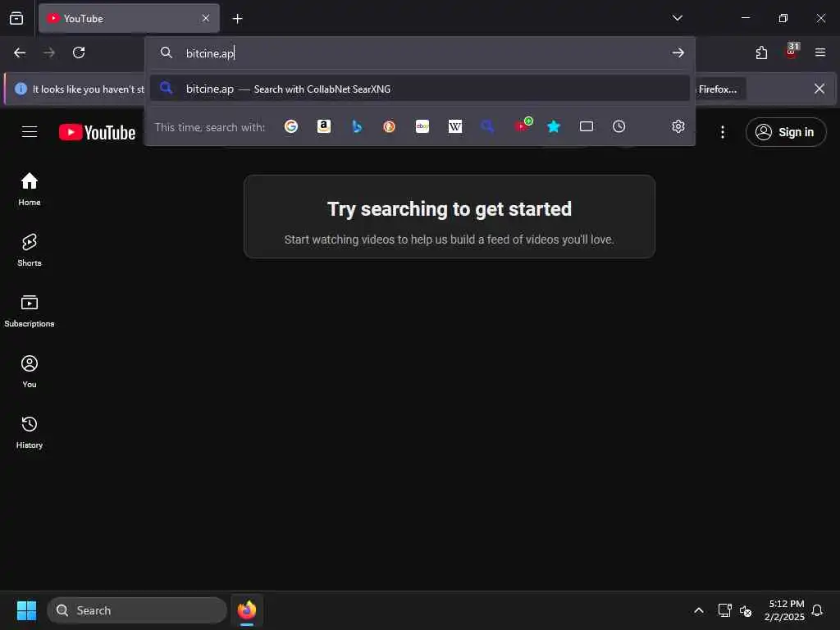Open Firefox from the taskbar

pyautogui.click(x=247, y=610)
